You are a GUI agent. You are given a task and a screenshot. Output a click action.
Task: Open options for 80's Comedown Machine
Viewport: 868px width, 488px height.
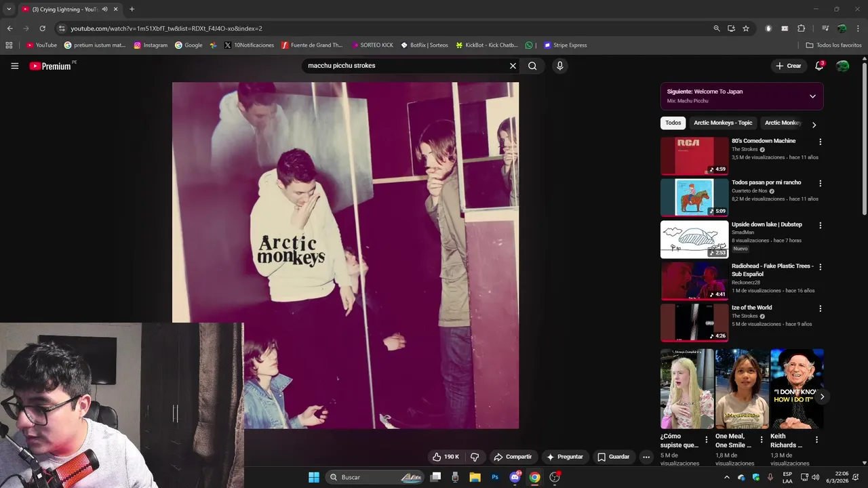[820, 142]
